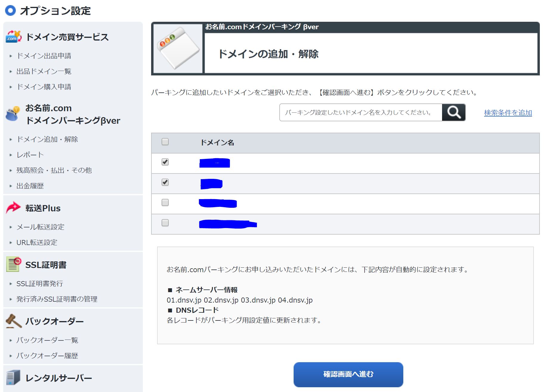The width and height of the screenshot is (544, 392).
Task: Click the バックオーダー gavel icon
Action: pos(13,321)
